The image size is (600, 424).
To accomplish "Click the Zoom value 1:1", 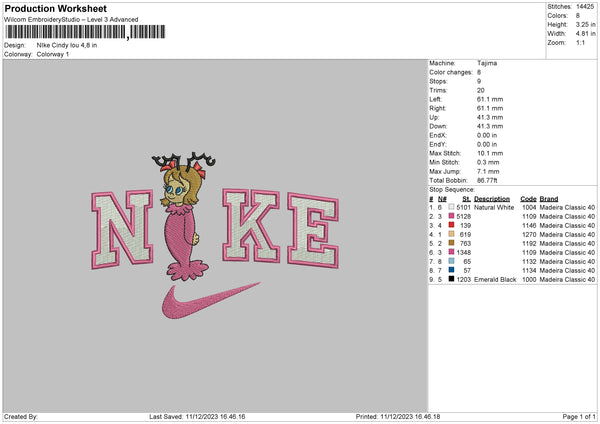I will (580, 42).
